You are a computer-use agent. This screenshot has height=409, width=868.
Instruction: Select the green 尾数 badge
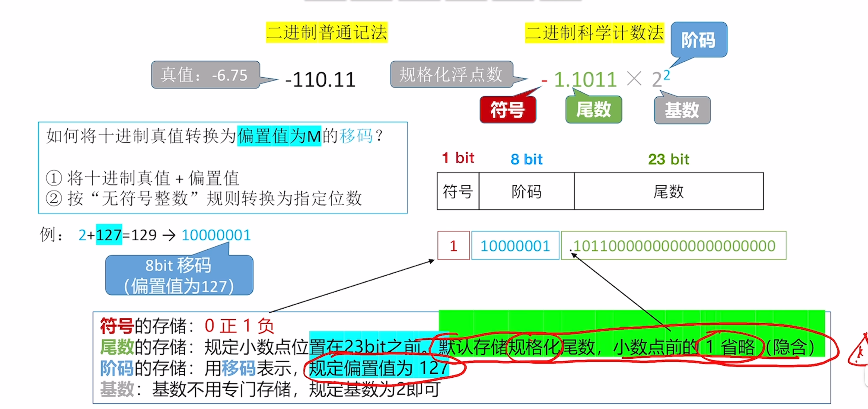tap(593, 110)
